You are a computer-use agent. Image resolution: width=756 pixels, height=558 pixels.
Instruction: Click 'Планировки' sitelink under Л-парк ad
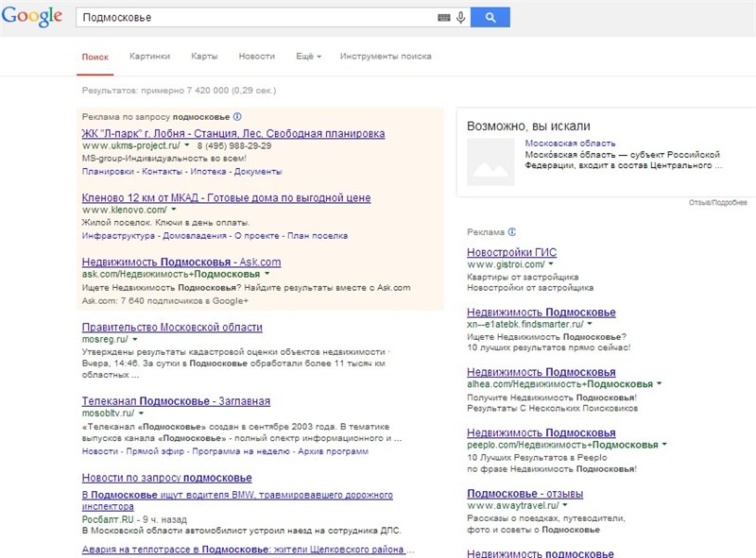(x=108, y=172)
